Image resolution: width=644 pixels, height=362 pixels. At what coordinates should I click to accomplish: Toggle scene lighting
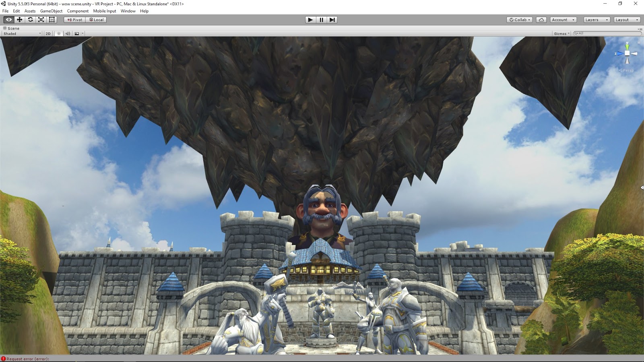59,34
